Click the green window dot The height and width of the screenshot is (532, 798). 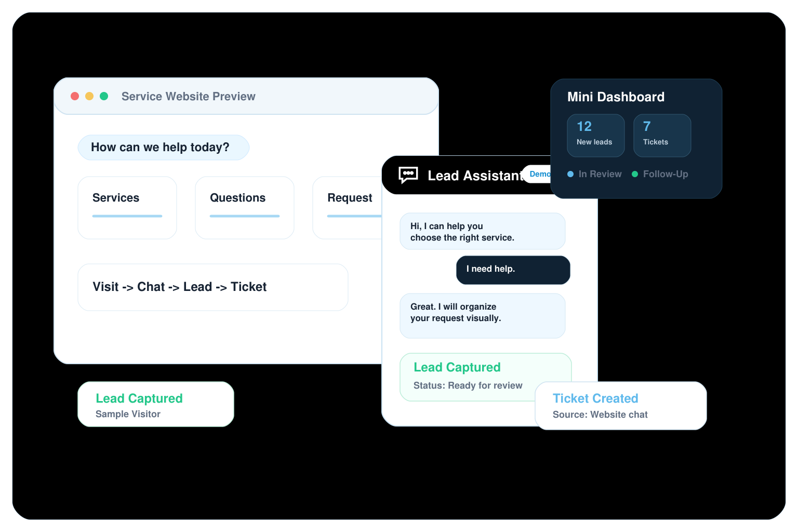tap(104, 96)
